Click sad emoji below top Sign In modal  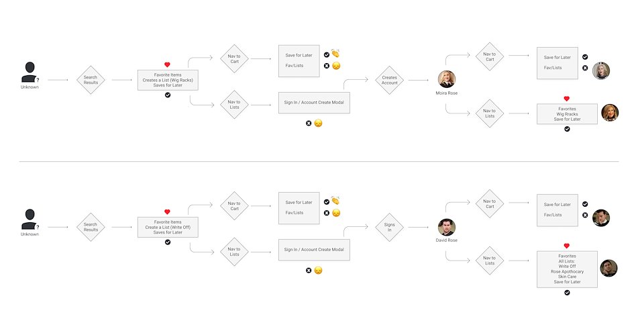point(318,124)
